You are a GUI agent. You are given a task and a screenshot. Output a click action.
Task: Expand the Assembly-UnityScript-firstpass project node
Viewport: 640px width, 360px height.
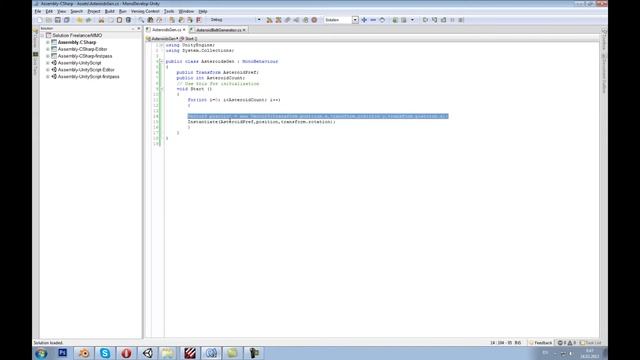(48, 77)
